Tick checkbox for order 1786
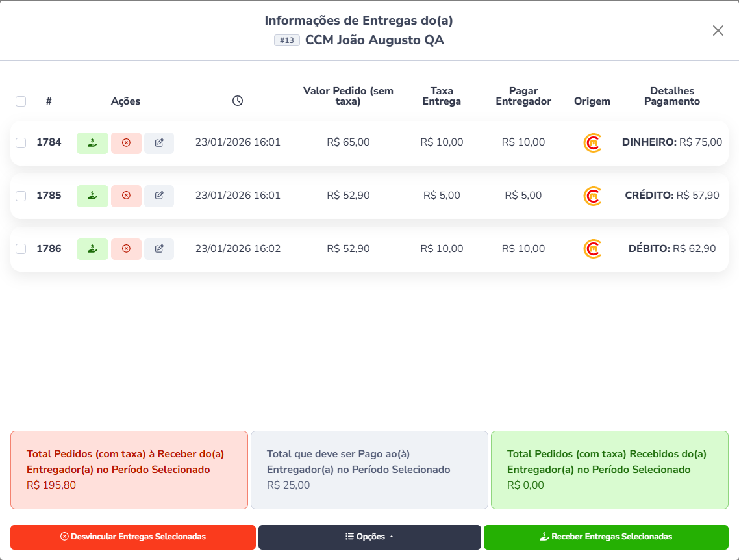Screen dimensions: 739x560 (x=21, y=249)
